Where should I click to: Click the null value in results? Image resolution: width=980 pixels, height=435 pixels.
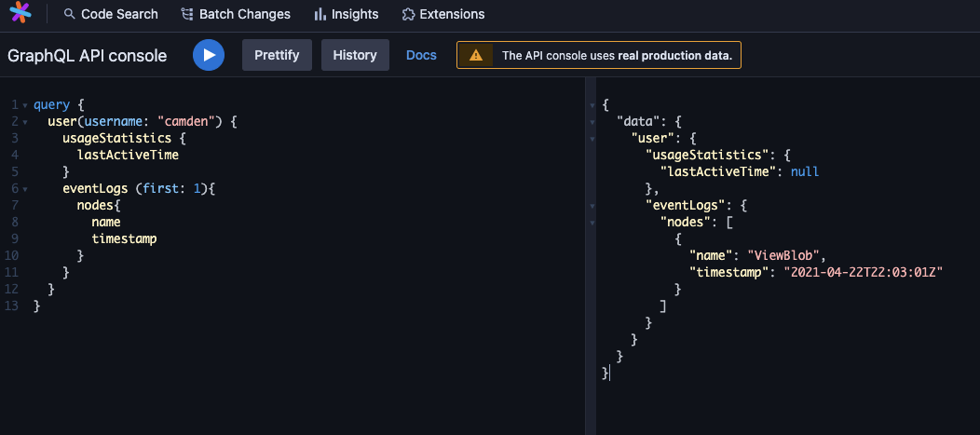click(804, 171)
